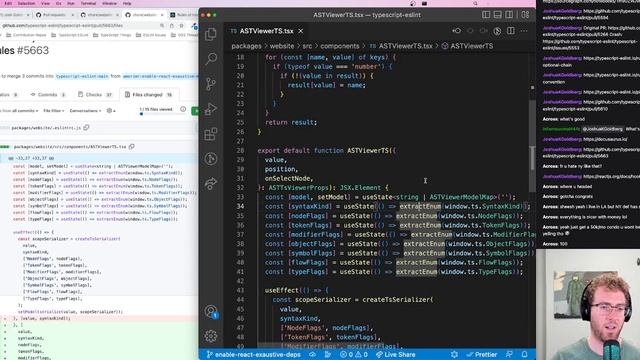Open editor More Actions ellipsis menu
Viewport: 640px width, 360px height.
pos(524,31)
